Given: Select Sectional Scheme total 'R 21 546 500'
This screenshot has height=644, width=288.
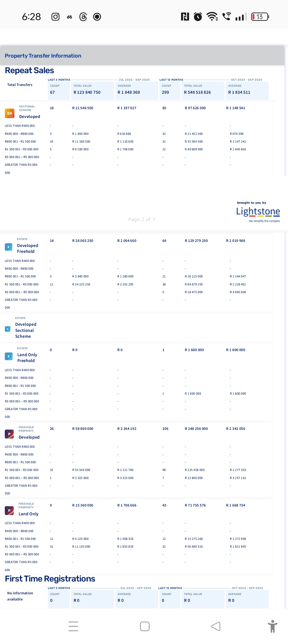Looking at the screenshot, I should coord(83,108).
